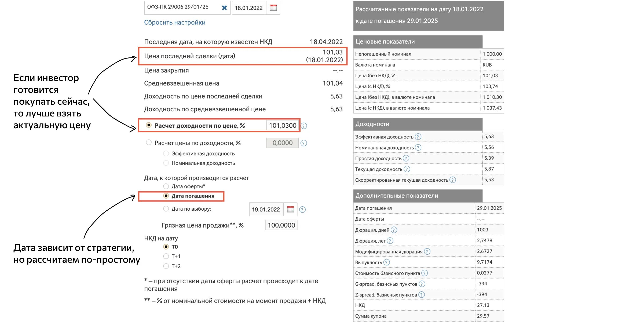Show help for Расчет доходности по цене
Viewport: 644px width, 322px height.
[304, 126]
